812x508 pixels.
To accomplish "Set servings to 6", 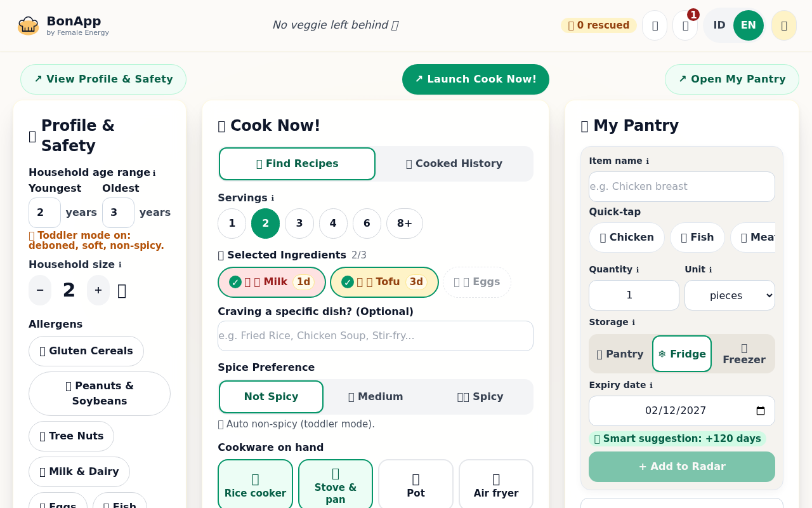I will 367,224.
